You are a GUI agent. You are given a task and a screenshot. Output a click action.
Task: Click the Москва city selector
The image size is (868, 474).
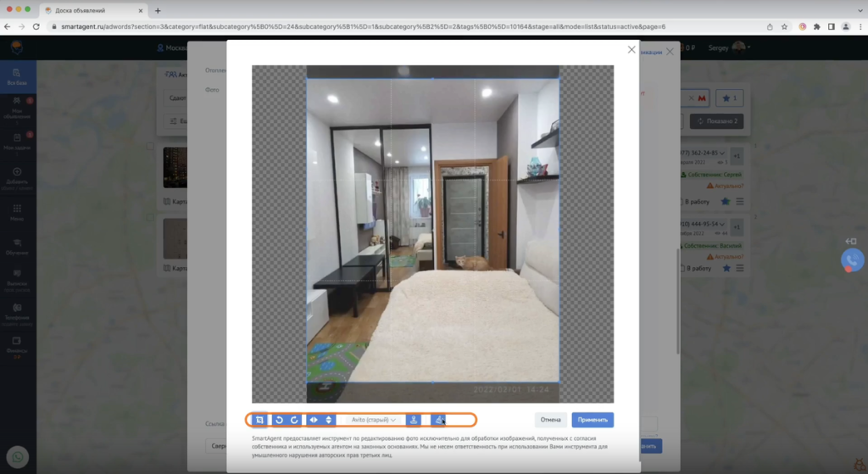coord(172,47)
